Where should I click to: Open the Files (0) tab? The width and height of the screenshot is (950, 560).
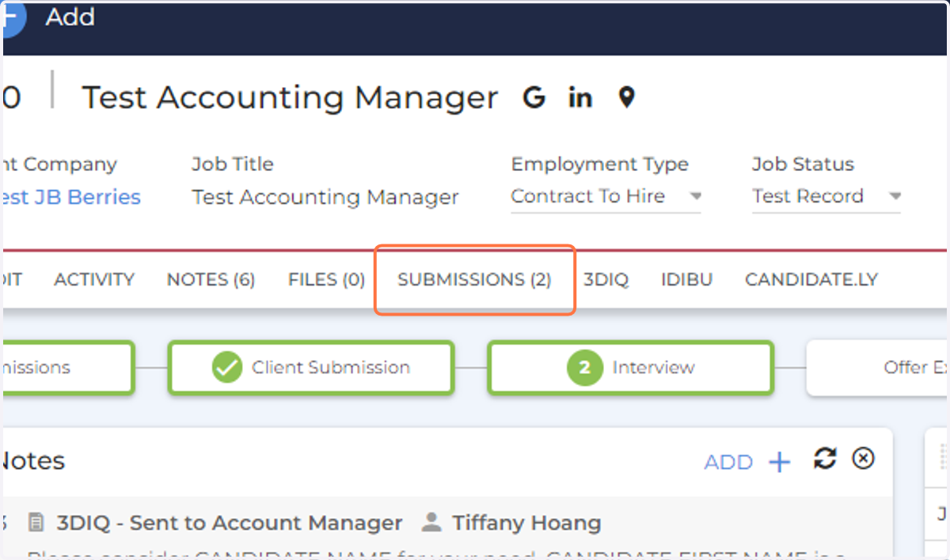tap(326, 280)
